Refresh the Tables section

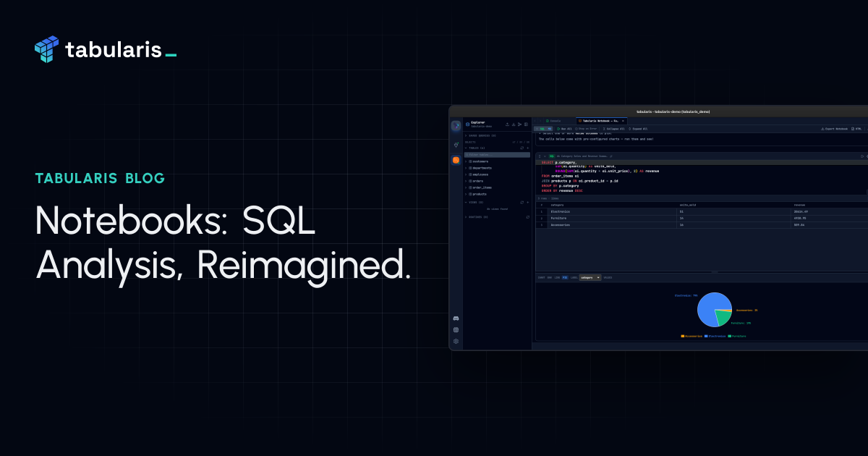tap(522, 148)
